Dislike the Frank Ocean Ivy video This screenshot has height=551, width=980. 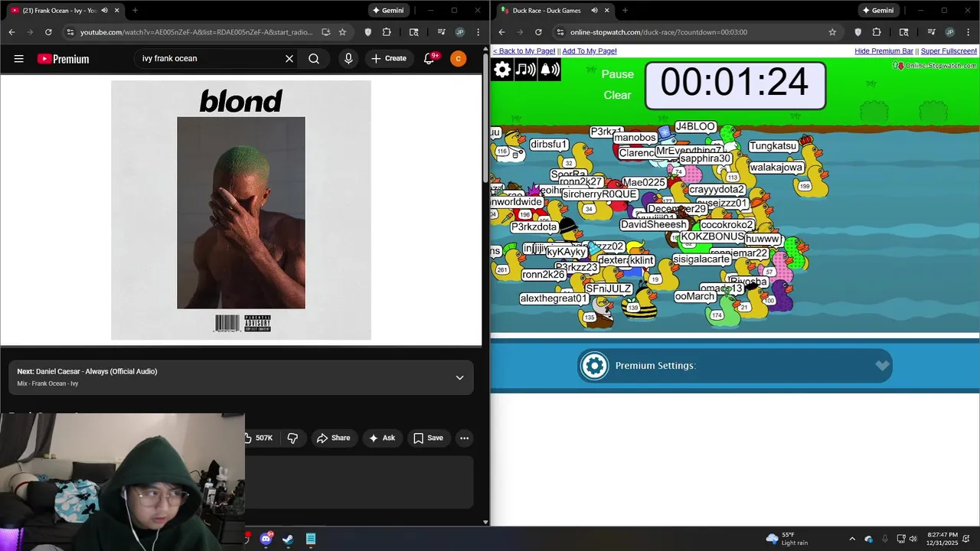tap(292, 438)
